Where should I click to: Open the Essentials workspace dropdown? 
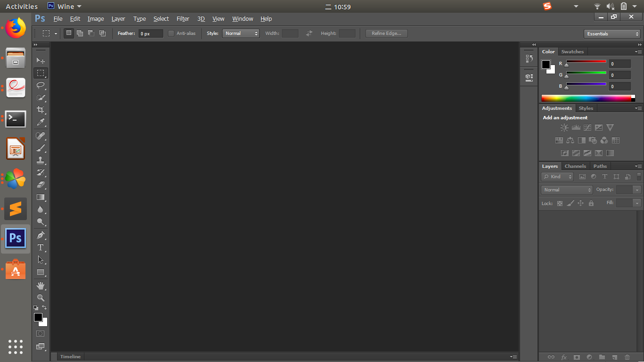[x=612, y=33]
